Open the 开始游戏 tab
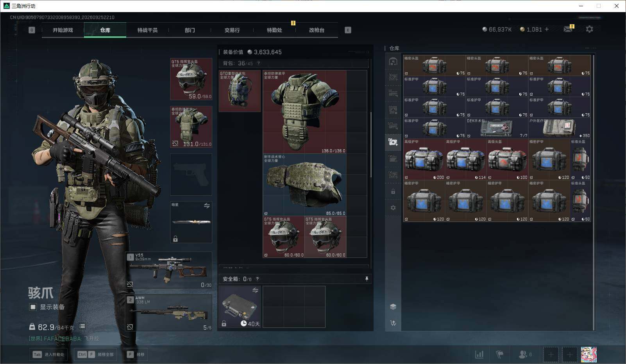626x364 pixels. [63, 30]
